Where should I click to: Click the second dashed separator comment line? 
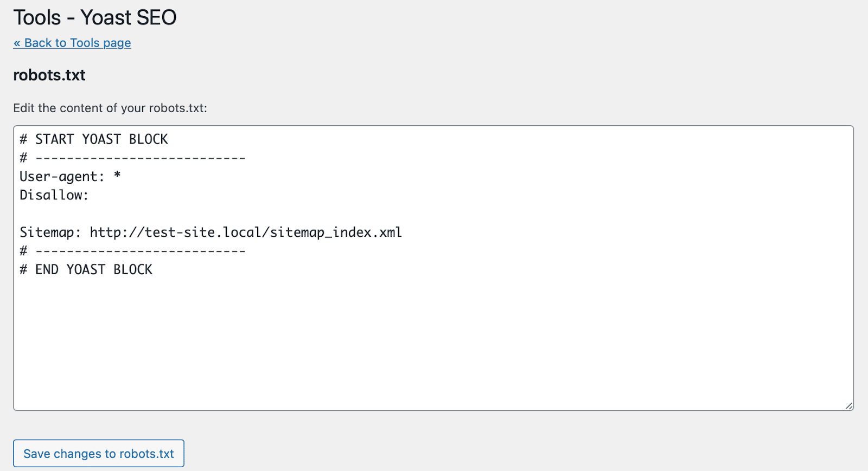pyautogui.click(x=132, y=250)
